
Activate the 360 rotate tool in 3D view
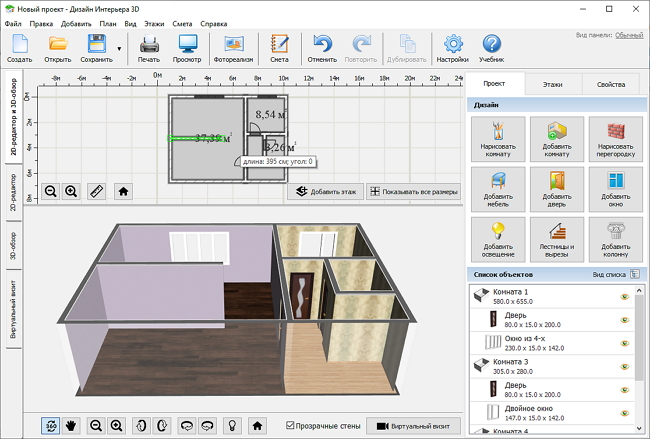tap(50, 425)
